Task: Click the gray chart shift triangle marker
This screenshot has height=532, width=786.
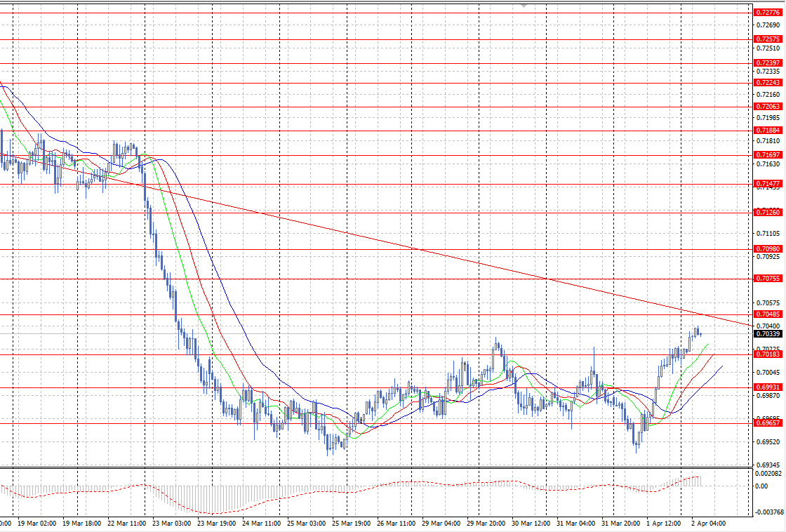Action: click(x=524, y=6)
